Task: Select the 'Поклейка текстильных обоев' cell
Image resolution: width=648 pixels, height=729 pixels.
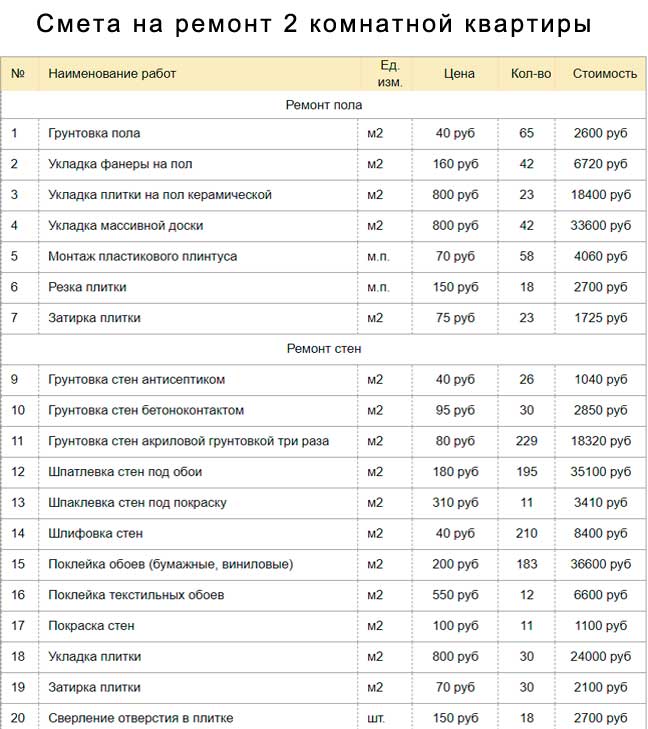Action: point(136,595)
